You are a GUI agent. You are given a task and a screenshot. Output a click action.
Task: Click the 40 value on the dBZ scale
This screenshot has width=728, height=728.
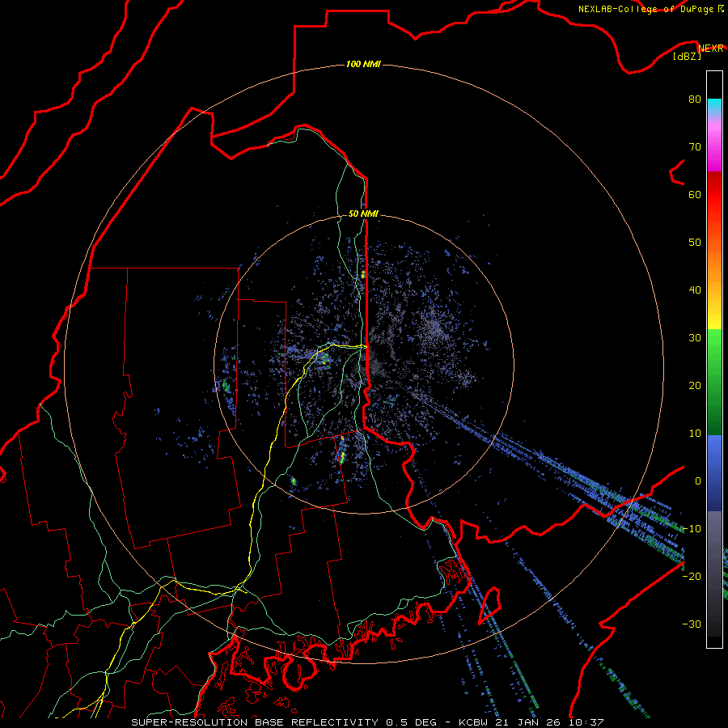(x=695, y=290)
